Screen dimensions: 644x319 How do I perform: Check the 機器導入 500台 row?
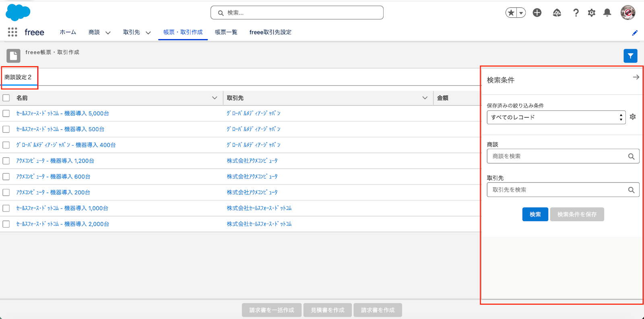tap(6, 129)
